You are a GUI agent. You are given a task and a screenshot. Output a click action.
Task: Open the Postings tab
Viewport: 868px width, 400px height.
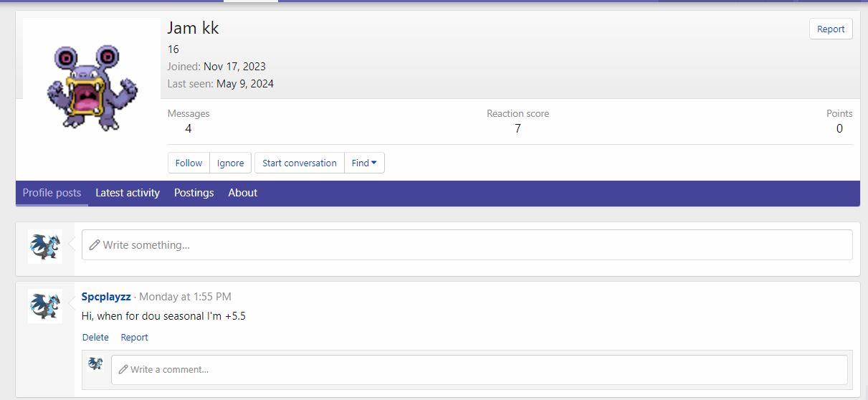point(194,193)
